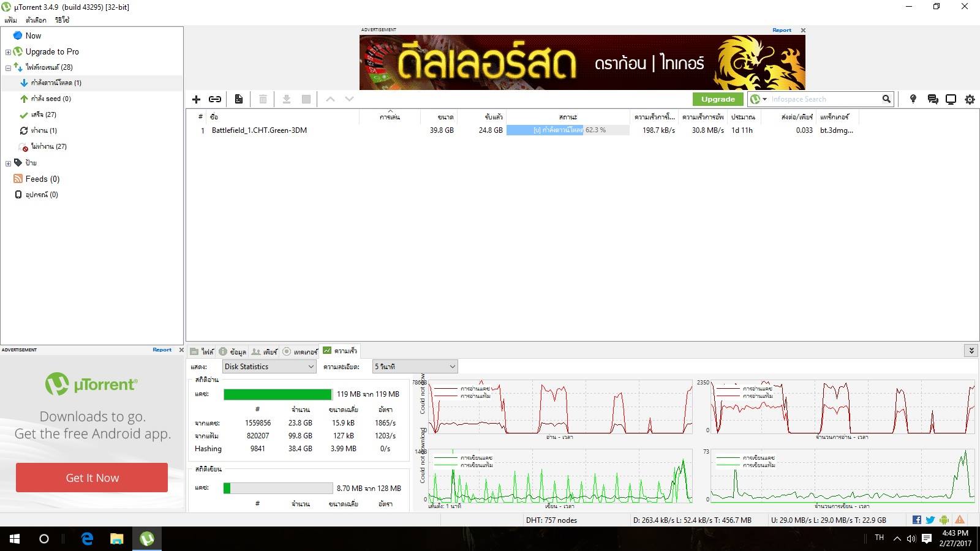Image resolution: width=980 pixels, height=551 pixels.
Task: Open the Action Center notification icon
Action: pos(927,539)
